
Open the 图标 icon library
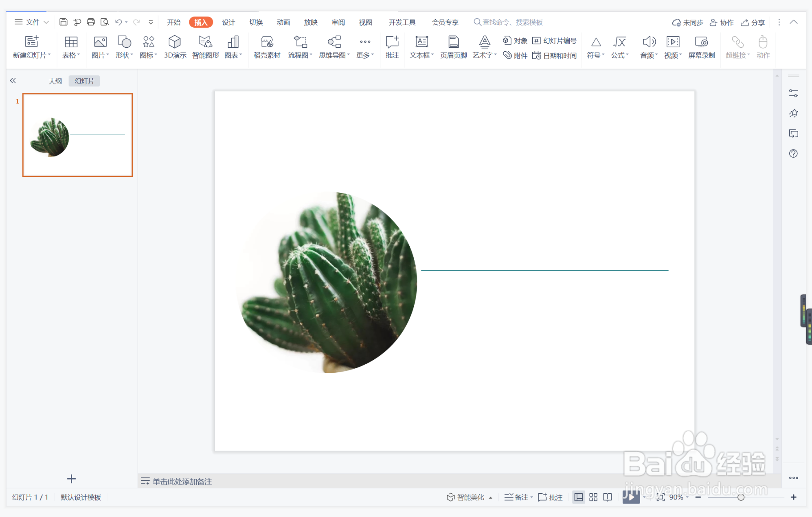coord(148,42)
